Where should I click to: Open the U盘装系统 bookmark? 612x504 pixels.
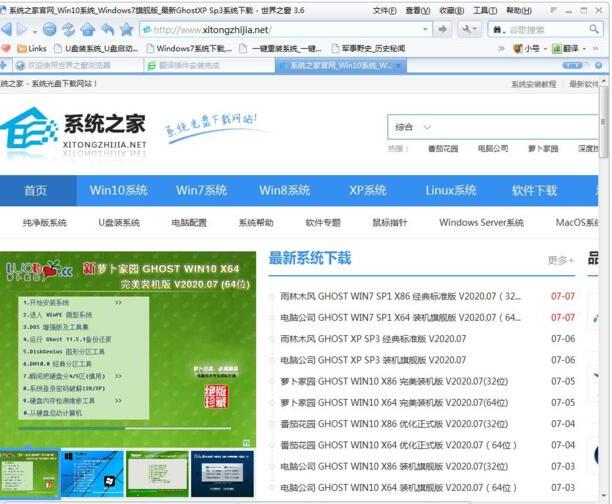coord(96,48)
